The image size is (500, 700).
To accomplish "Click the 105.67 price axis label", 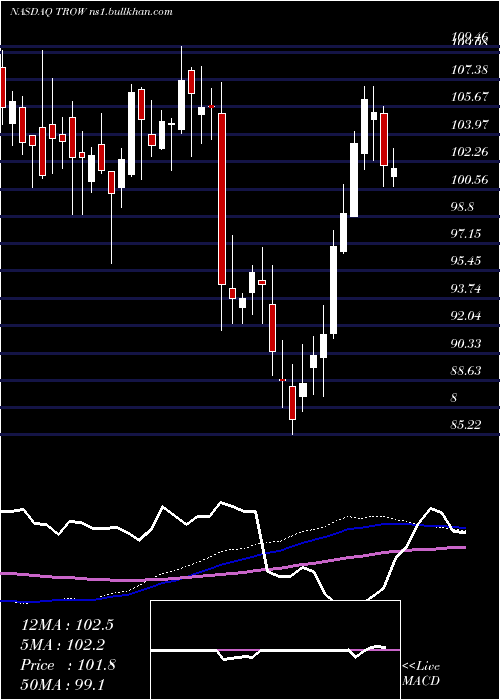I will click(x=470, y=97).
